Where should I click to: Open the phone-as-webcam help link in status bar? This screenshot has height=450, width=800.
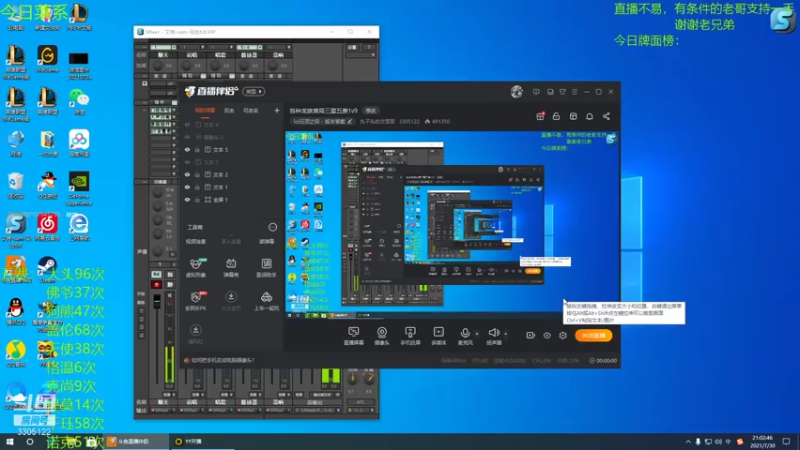(222, 360)
